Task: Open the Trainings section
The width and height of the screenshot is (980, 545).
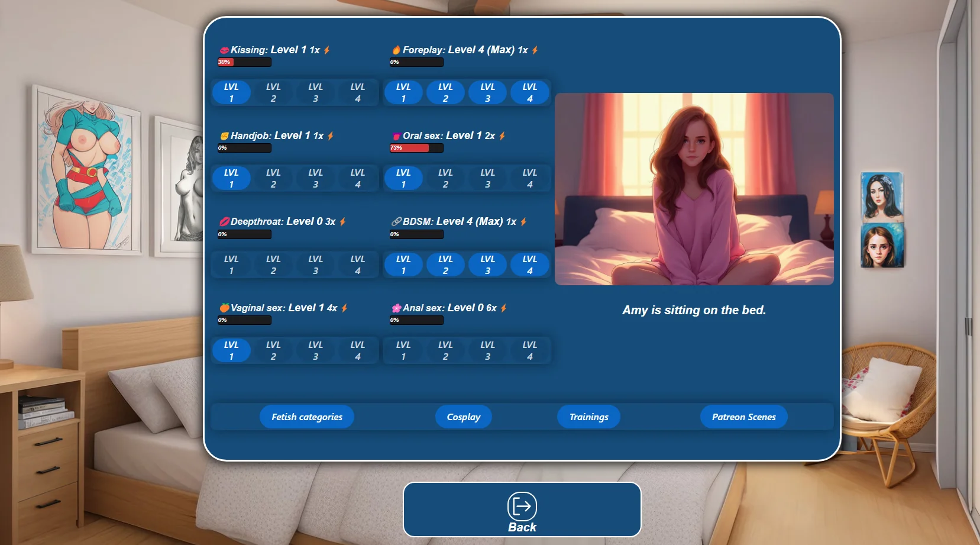Action: coord(588,417)
